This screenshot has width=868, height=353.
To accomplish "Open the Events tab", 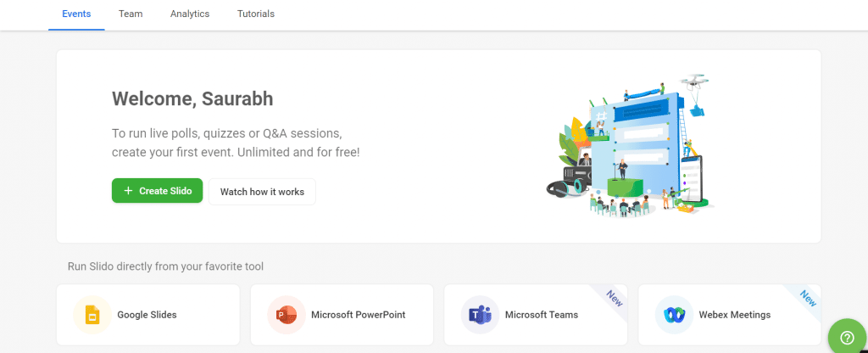I will 76,14.
